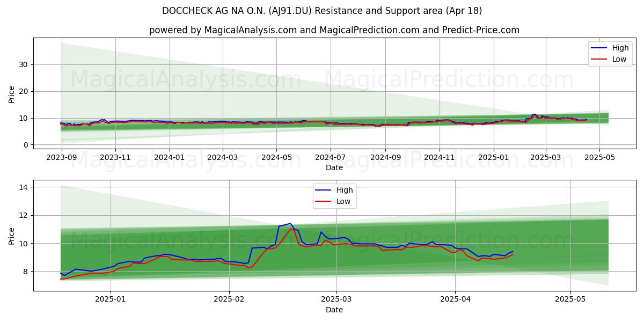This screenshot has height=322, width=644.
Task: Click the '0' y-axis tick on top chart
Action: [x=26, y=145]
